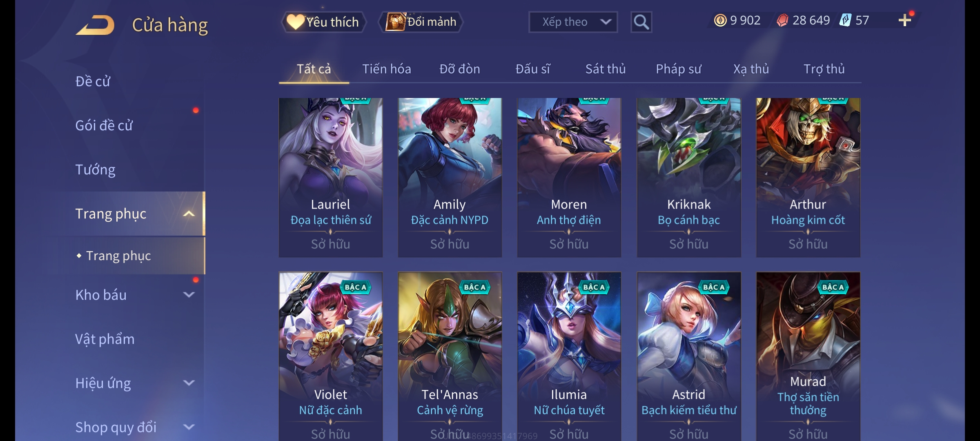Screen dimensions: 980x441
Task: Select the Arthur Hoàng kim cốt skin card
Action: pos(808,177)
